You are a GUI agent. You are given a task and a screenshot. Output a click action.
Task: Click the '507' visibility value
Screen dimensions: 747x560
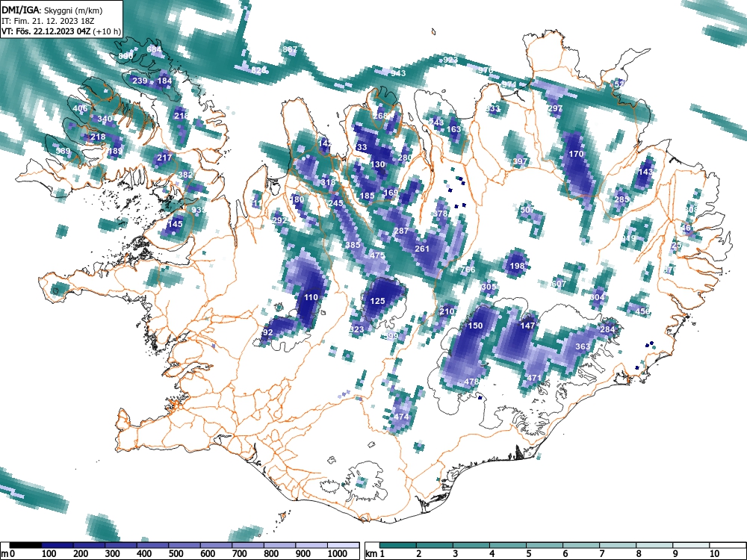[x=527, y=210]
